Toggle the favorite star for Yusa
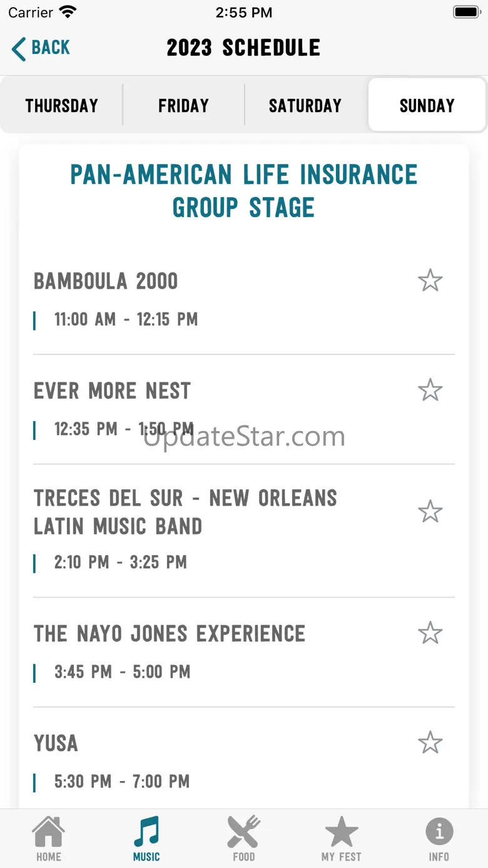Screen dimensions: 488x868 click(430, 742)
